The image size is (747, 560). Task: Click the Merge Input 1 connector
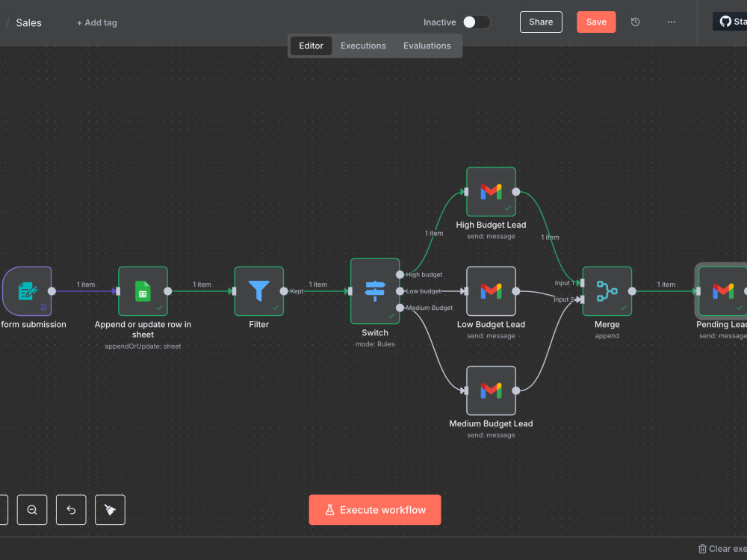pyautogui.click(x=582, y=283)
